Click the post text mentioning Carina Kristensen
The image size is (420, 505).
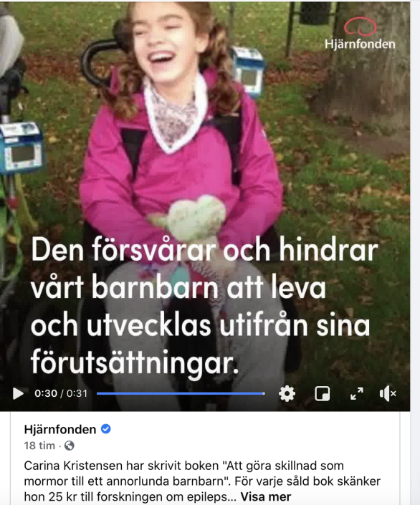pos(202,481)
